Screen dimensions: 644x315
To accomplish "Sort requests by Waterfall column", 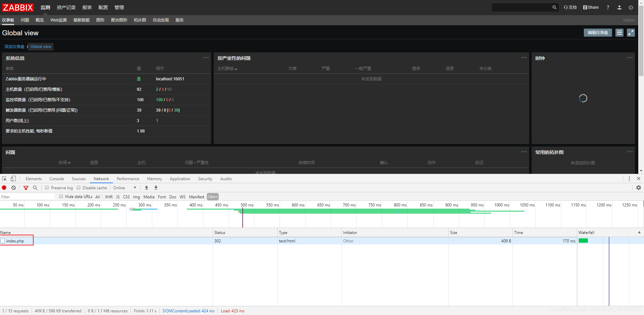I will (610, 232).
